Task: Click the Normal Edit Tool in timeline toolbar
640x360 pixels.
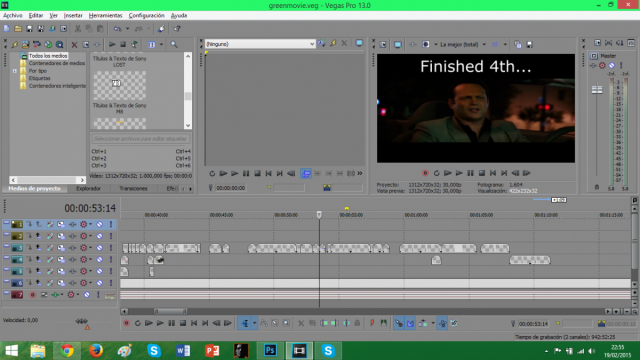Action: point(245,323)
